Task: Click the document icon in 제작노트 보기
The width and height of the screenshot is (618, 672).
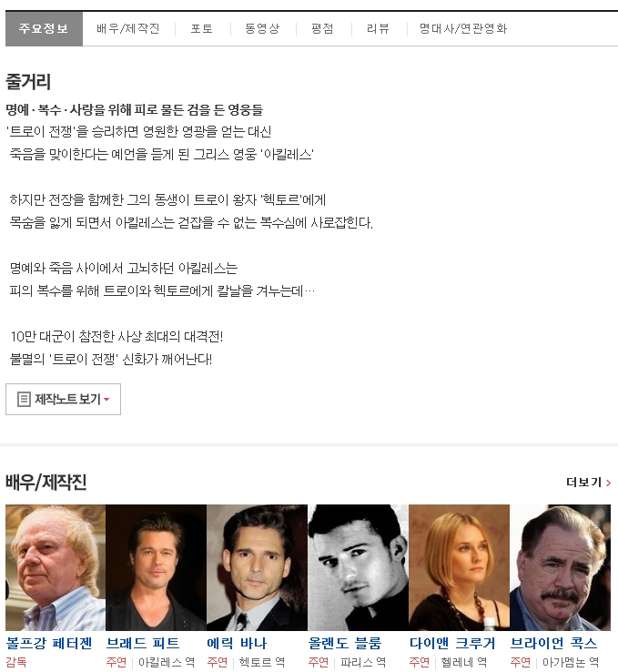Action: point(24,400)
